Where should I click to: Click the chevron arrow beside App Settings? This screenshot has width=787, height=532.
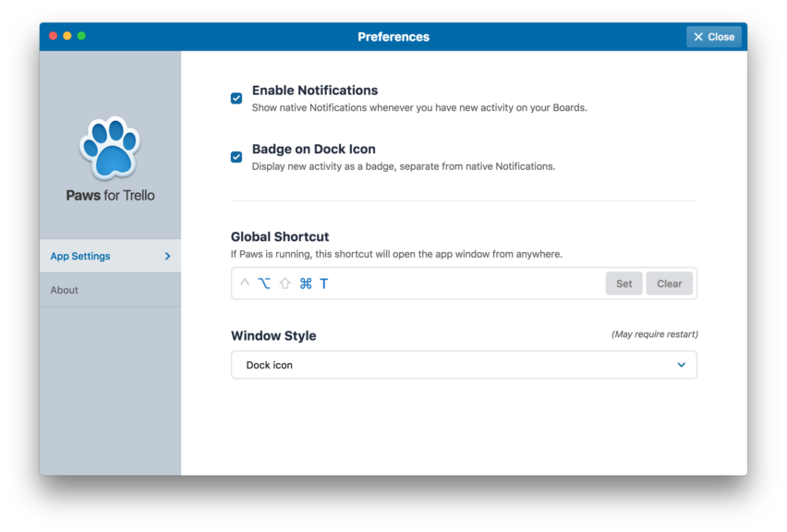tap(167, 256)
